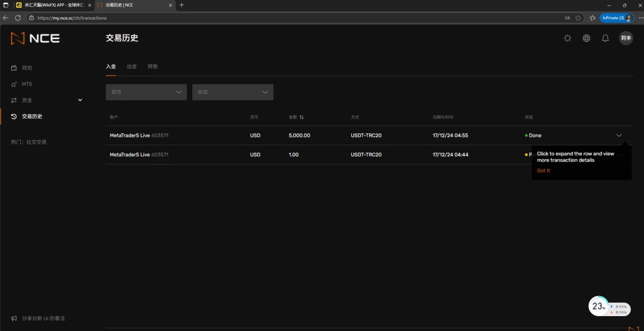
Task: Switch to the 出金 tab
Action: tap(131, 66)
